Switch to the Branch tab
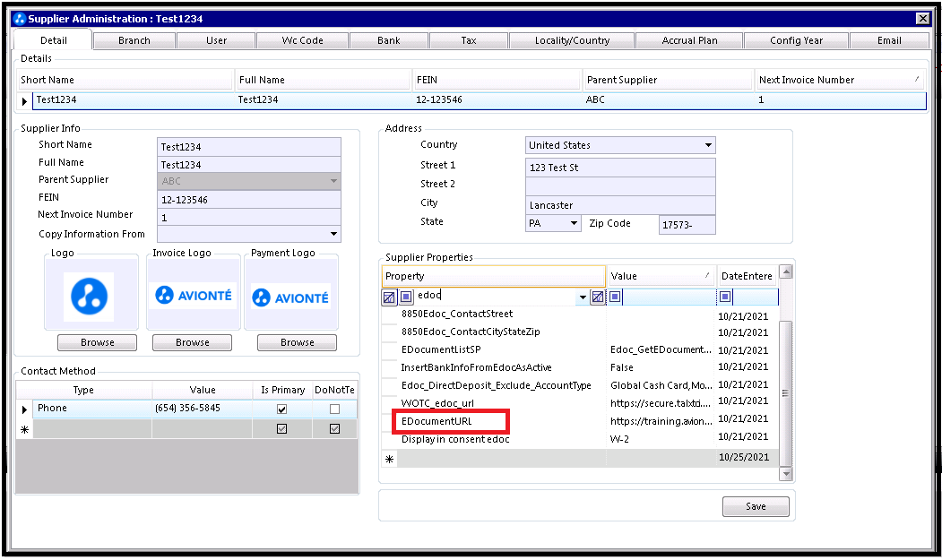This screenshot has height=560, width=942. (134, 40)
